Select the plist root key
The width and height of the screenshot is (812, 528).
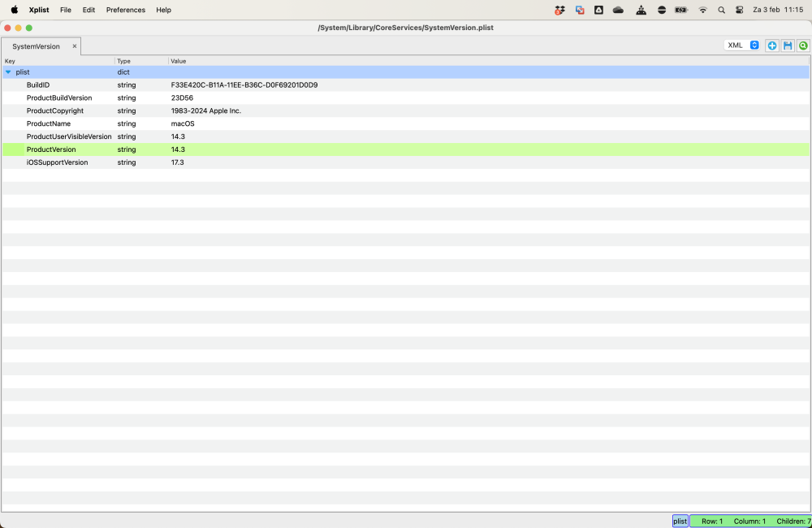coord(23,72)
